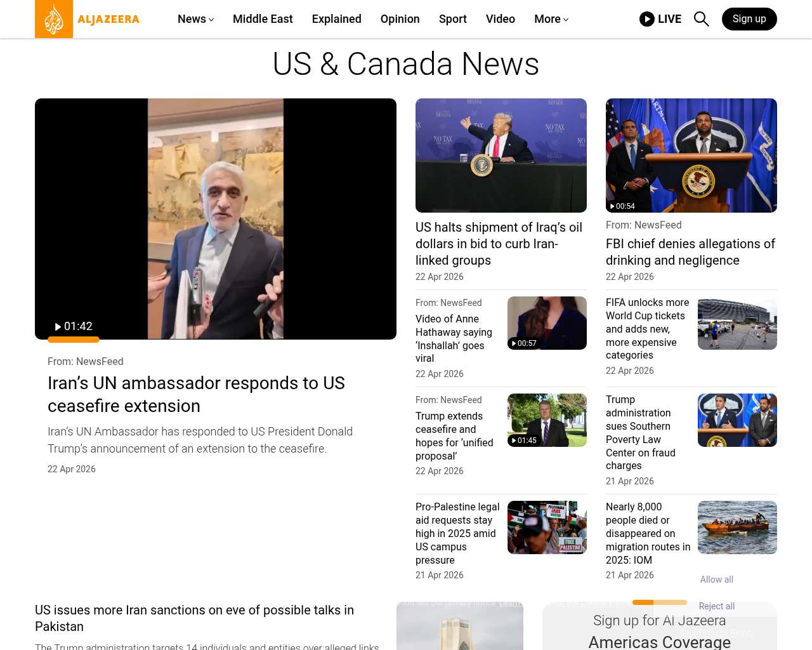Open the migration boat thumbnail
This screenshot has height=650, width=812.
coord(737,527)
